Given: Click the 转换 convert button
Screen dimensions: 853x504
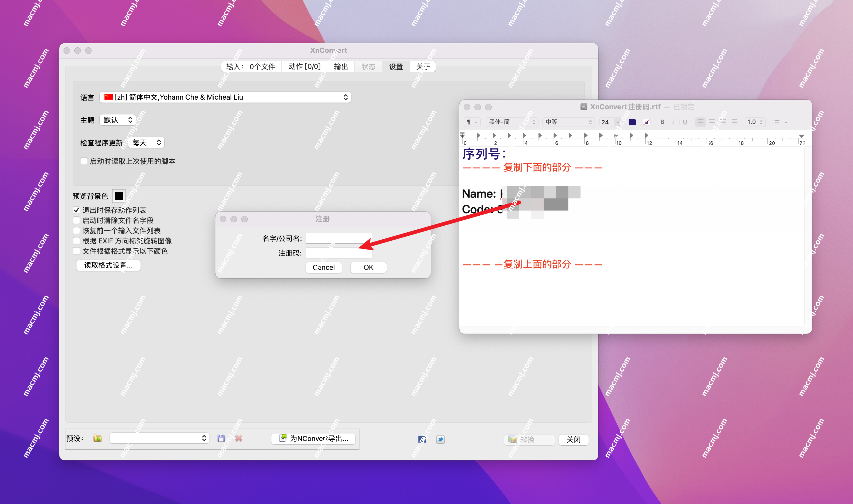Looking at the screenshot, I should tap(529, 439).
